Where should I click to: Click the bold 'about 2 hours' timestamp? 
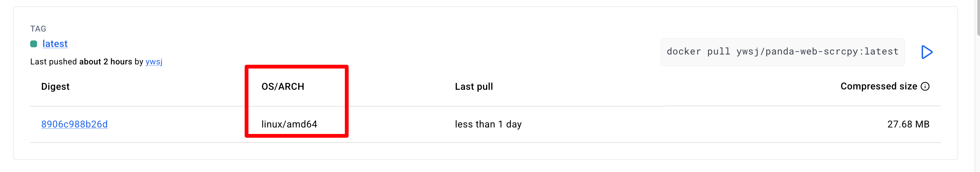coord(105,62)
